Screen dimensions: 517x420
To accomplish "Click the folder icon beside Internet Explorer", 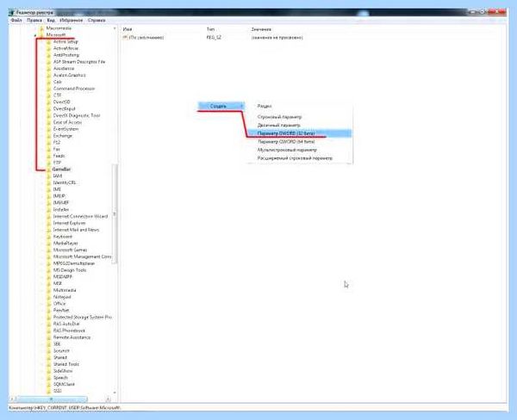I will (x=49, y=223).
